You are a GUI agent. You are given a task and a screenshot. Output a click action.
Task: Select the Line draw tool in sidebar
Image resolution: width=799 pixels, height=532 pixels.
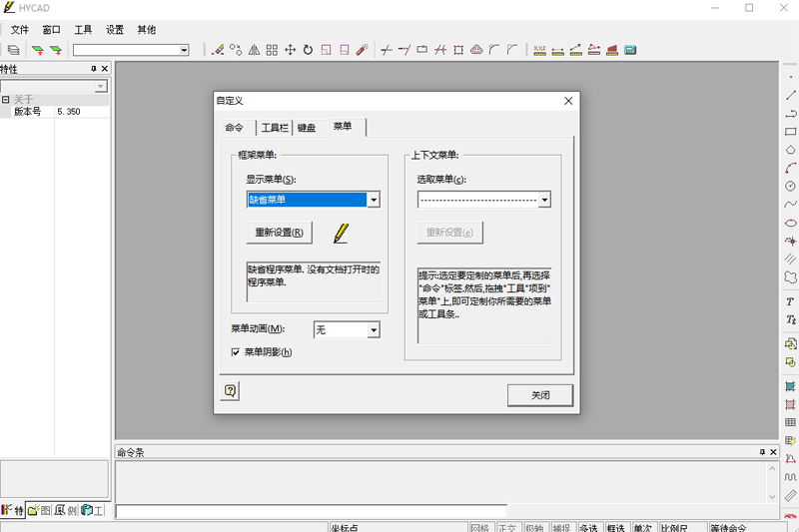pyautogui.click(x=790, y=95)
